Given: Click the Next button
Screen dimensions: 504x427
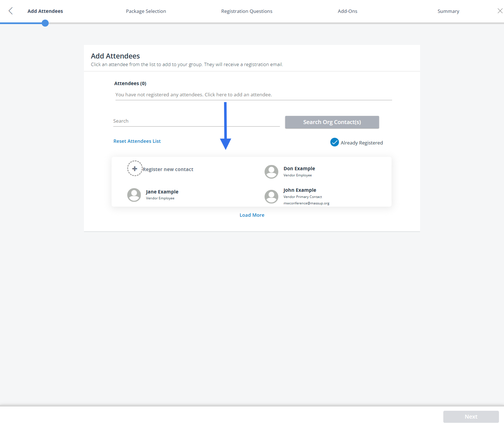Looking at the screenshot, I should (x=471, y=417).
